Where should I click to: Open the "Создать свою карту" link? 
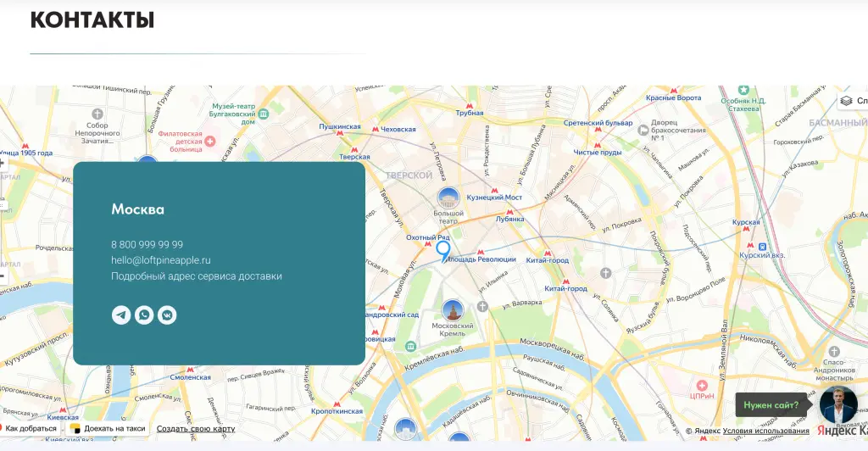(196, 428)
